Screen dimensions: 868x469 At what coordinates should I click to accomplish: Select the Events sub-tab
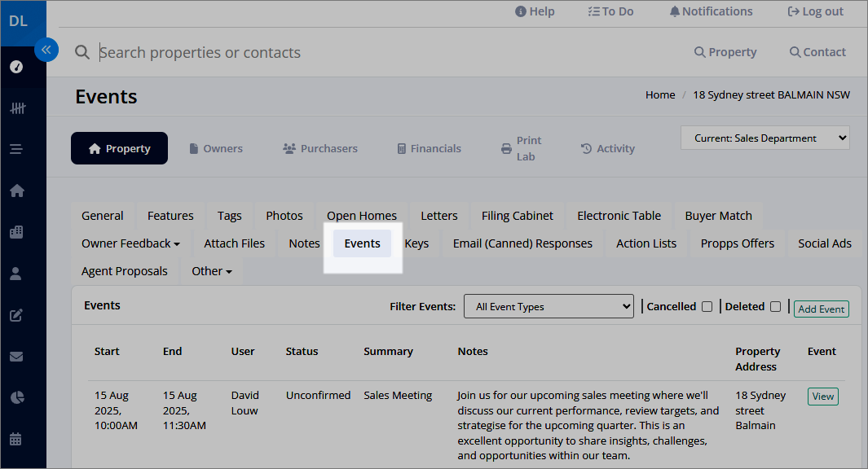[362, 243]
